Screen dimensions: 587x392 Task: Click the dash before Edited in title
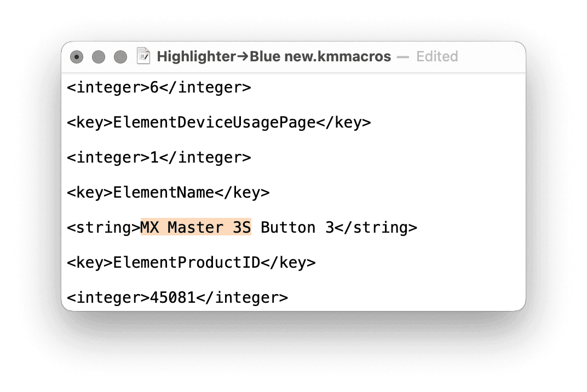(x=403, y=57)
